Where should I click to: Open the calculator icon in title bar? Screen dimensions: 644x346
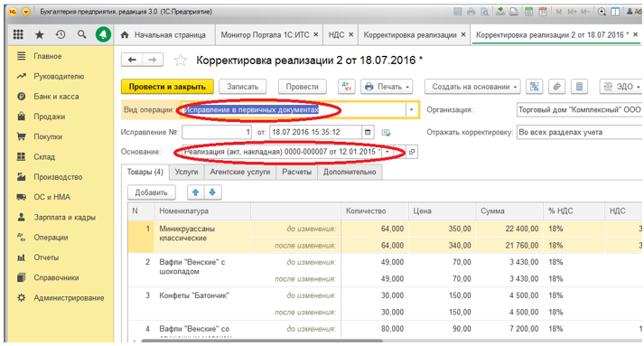pos(529,12)
